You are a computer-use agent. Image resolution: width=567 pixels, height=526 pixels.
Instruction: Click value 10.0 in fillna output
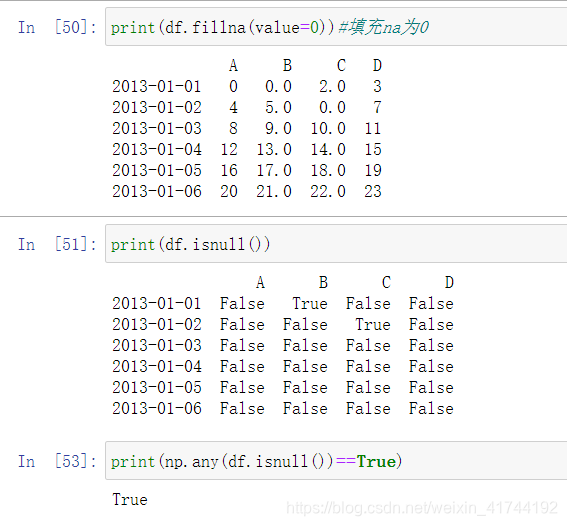pyautogui.click(x=328, y=128)
